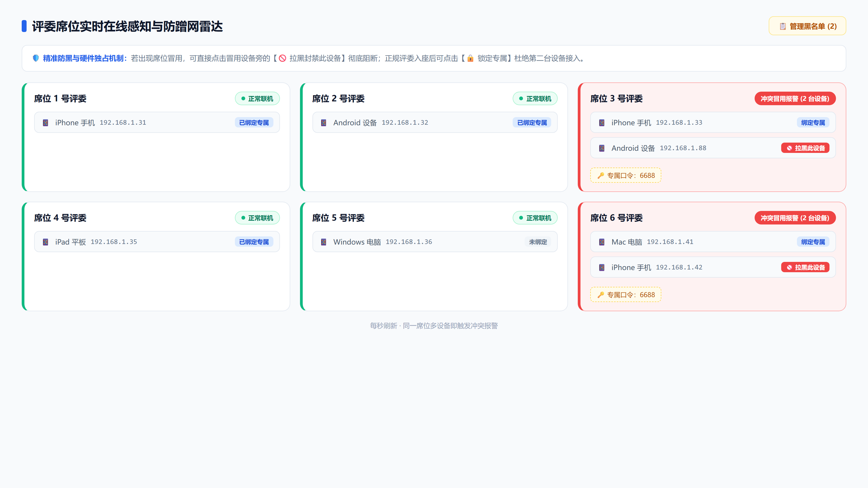
Task: Click device icon beside Android 192.168.1.32
Action: [324, 123]
